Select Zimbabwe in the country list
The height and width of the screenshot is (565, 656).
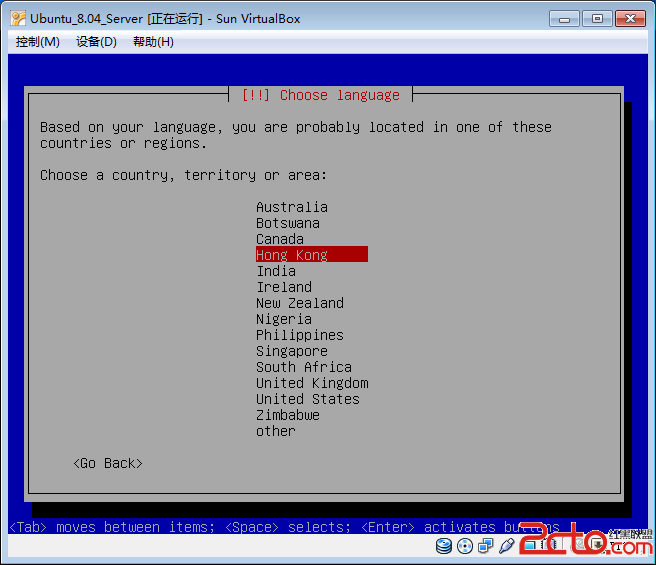[288, 415]
